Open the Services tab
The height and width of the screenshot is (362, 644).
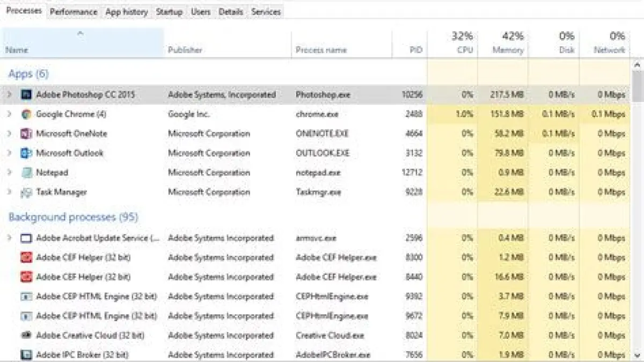pyautogui.click(x=266, y=11)
